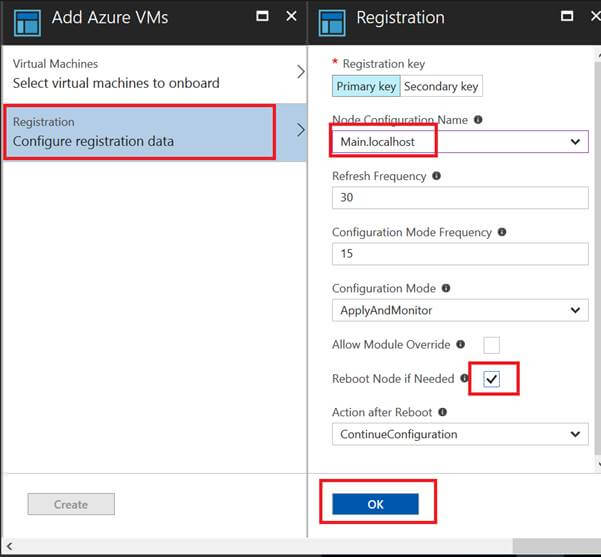Maximize the Registration blade
The image size is (601, 557).
tap(567, 16)
